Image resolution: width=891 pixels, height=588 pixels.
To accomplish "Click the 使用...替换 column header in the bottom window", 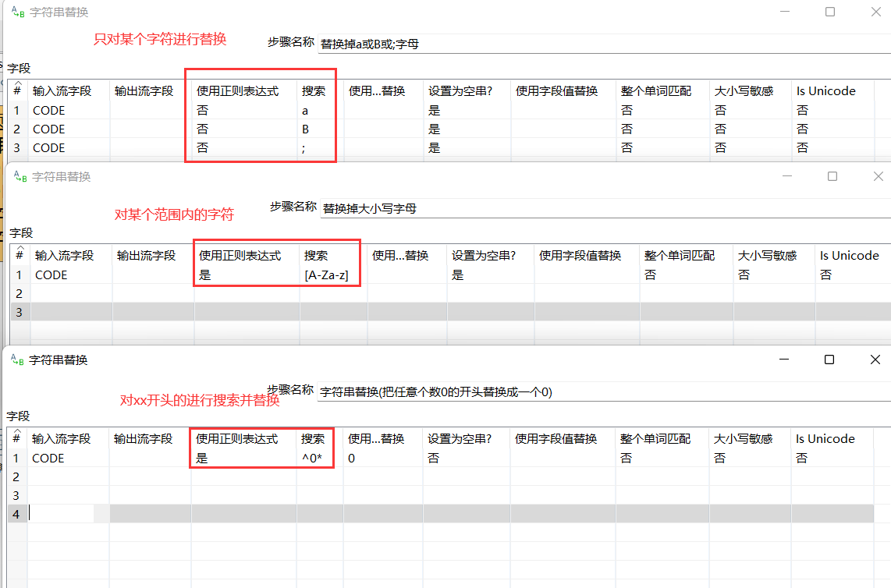I will point(376,438).
